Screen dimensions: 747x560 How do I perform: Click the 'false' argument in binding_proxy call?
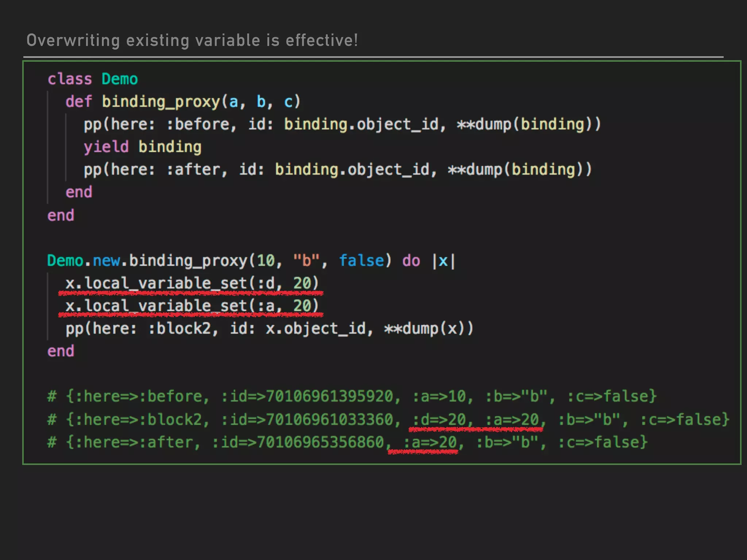(361, 260)
